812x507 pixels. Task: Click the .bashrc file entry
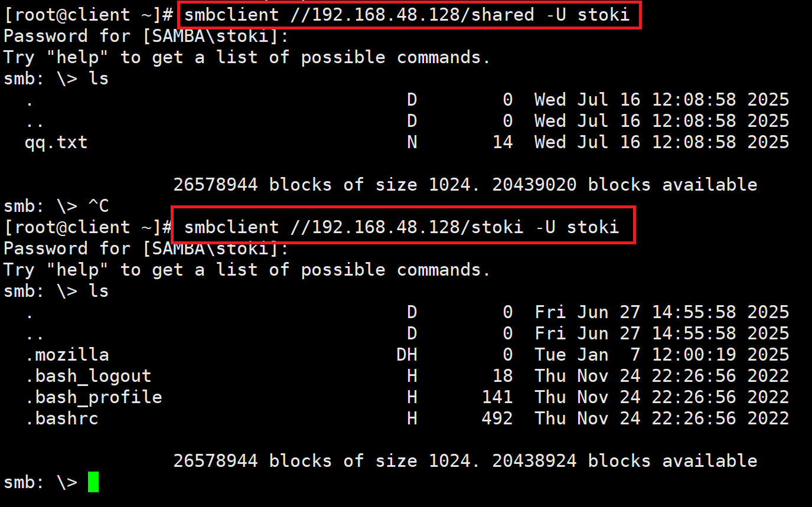[x=61, y=418]
